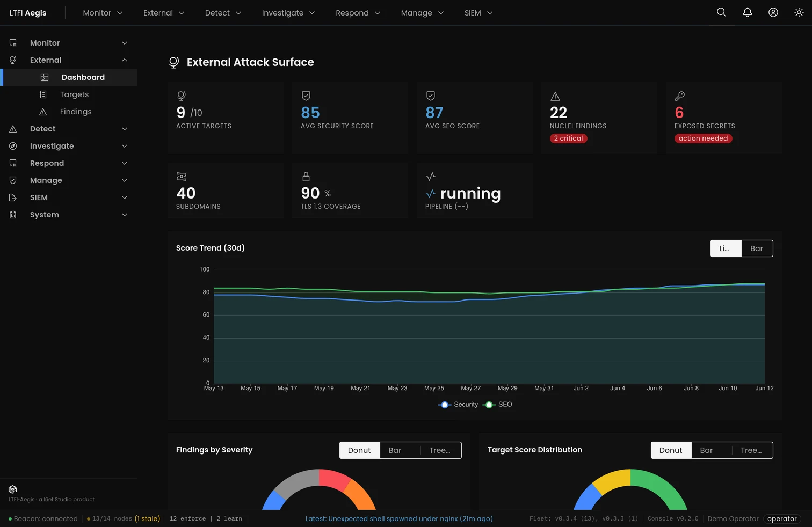Expand the SIEM sidebar section chevron
The width and height of the screenshot is (812, 527).
[125, 197]
